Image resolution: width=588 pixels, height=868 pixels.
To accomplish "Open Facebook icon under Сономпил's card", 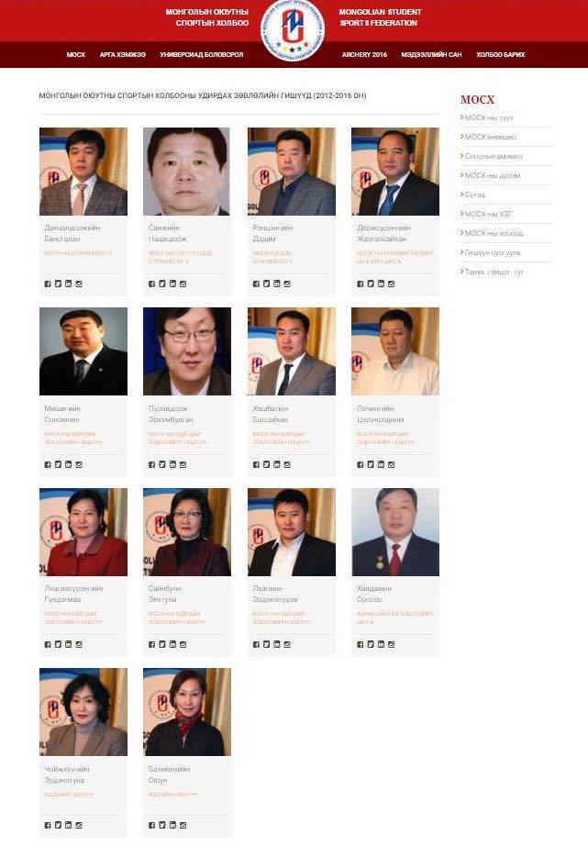I will point(48,464).
